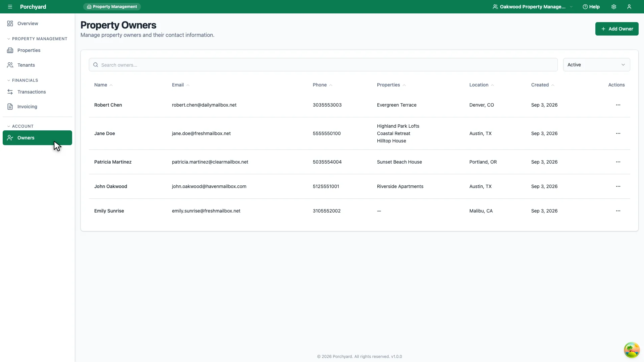Open Transactions page in sidebar
The height and width of the screenshot is (362, 644).
pyautogui.click(x=37, y=92)
